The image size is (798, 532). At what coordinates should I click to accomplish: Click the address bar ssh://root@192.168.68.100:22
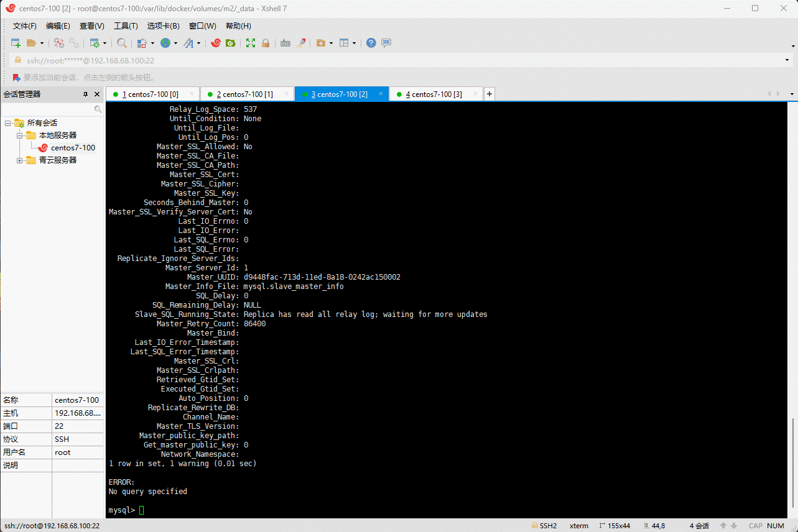pyautogui.click(x=398, y=60)
